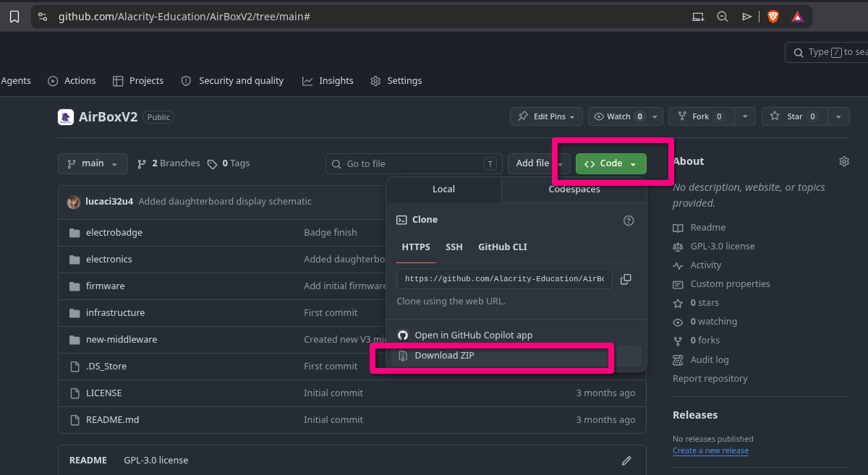The width and height of the screenshot is (868, 475).
Task: Select the GitHub CLI clone option
Action: click(503, 247)
